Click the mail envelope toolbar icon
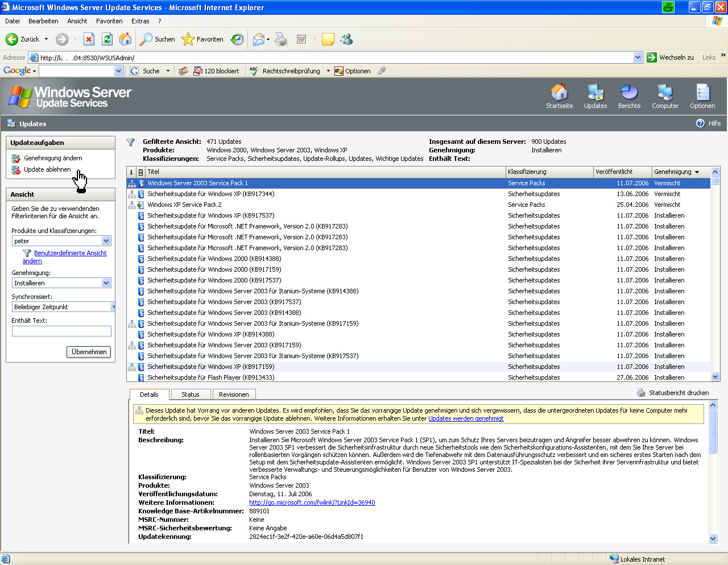Image resolution: width=728 pixels, height=565 pixels. pyautogui.click(x=259, y=39)
